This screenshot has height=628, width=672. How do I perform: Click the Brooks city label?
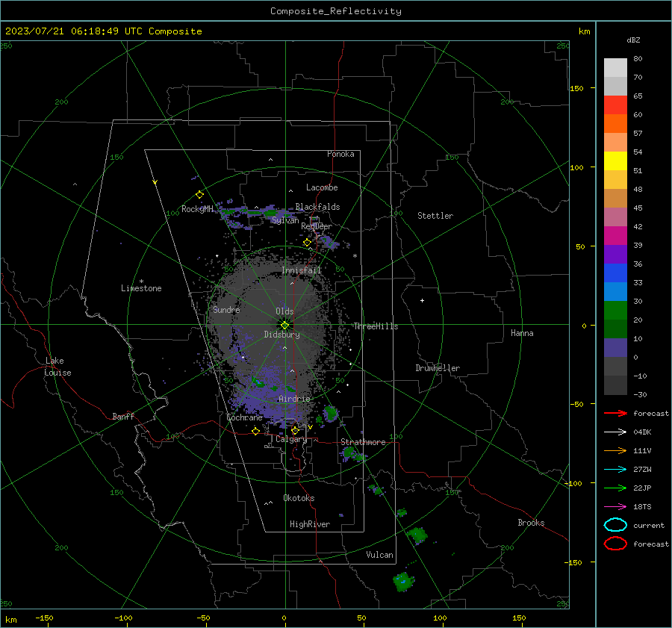(x=531, y=523)
